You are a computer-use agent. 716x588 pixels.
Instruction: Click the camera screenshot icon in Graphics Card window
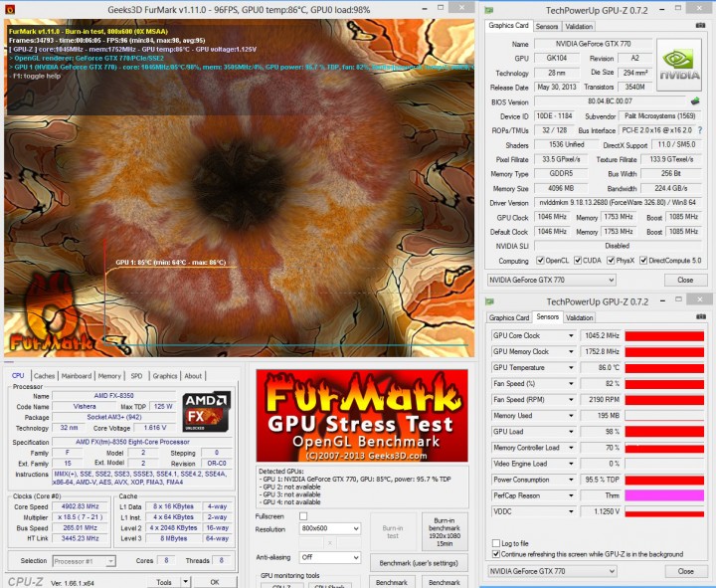[x=700, y=26]
